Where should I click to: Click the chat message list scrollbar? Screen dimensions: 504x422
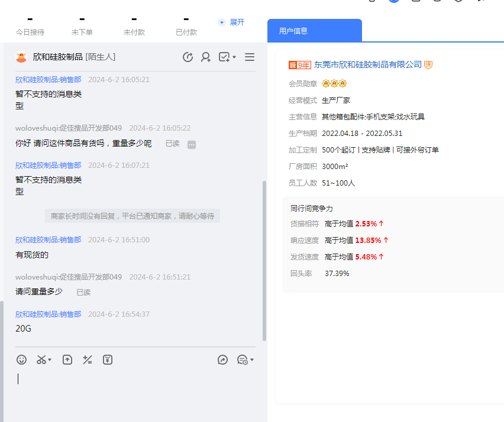point(264,260)
